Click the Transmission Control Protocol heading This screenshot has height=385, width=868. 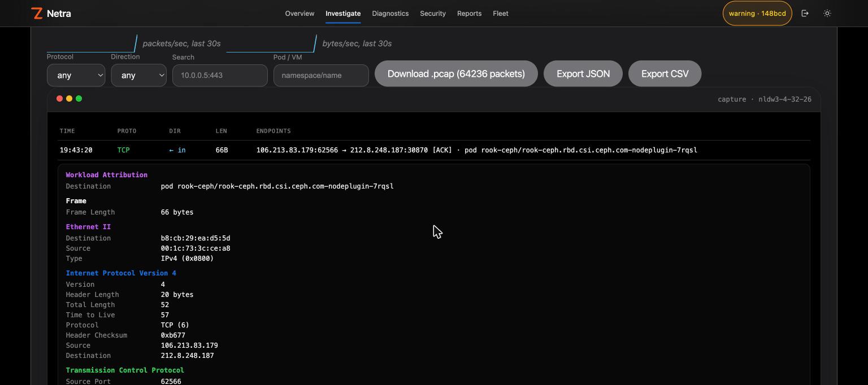pos(125,370)
